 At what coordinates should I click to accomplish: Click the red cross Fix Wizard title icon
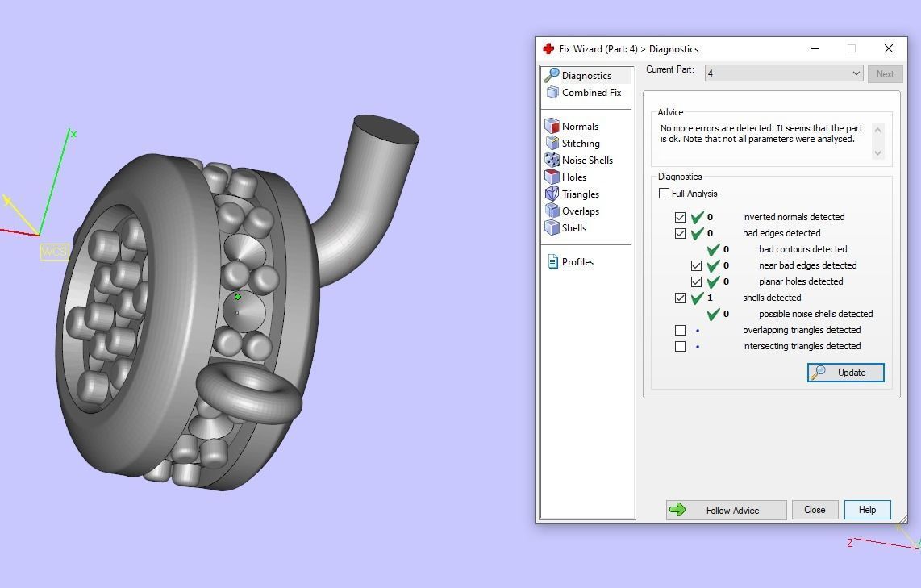pyautogui.click(x=548, y=48)
